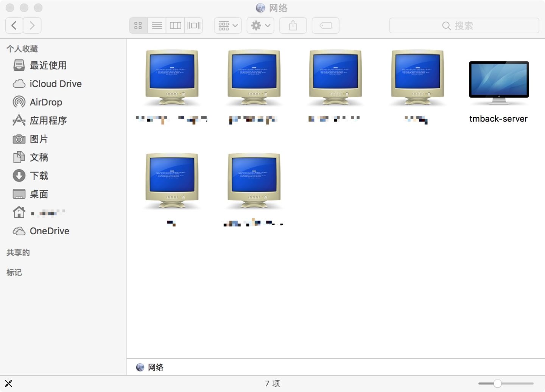Open 图片 in the sidebar
This screenshot has width=545, height=392.
(63, 139)
